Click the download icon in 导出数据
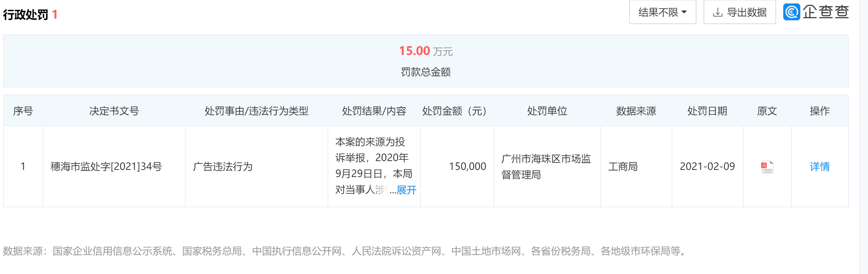 coord(717,13)
